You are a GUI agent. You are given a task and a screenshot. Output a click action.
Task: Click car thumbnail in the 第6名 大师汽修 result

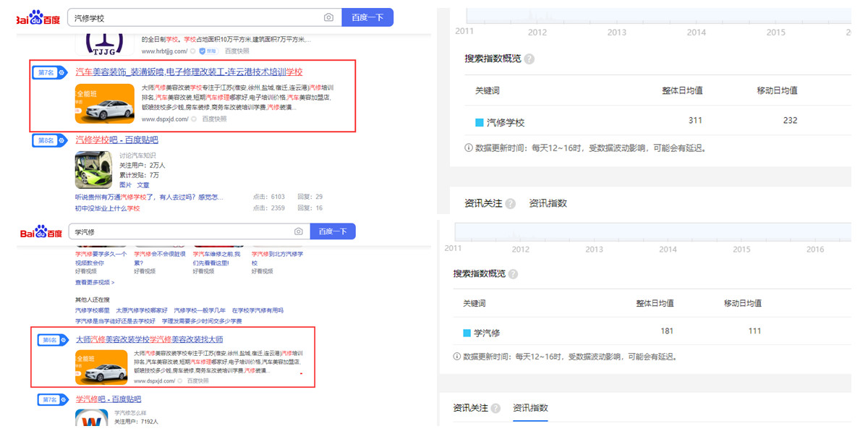point(101,367)
